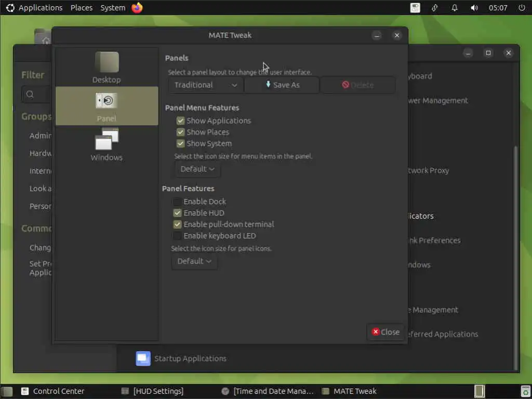Click the leftmost system tray indicator icon
This screenshot has width=532, height=399.
tap(415, 7)
